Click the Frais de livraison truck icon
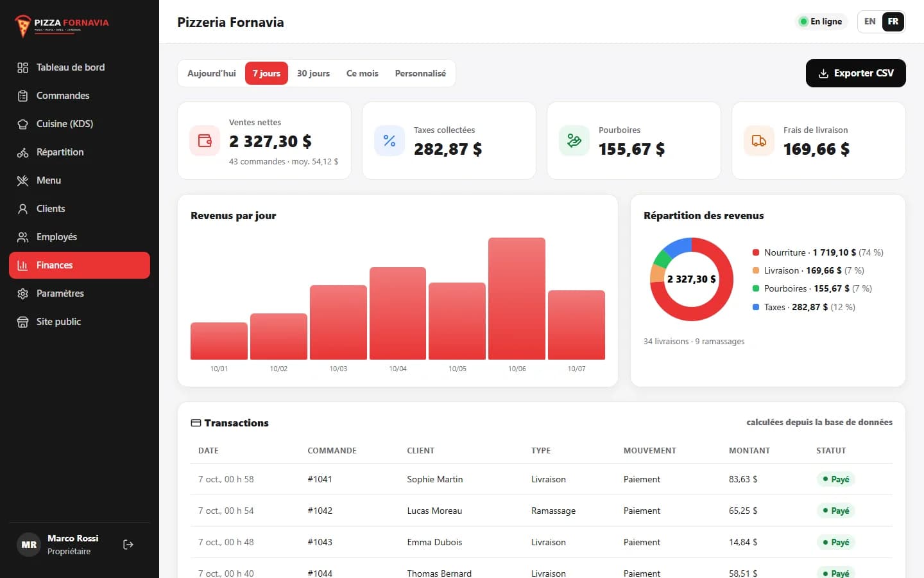 759,141
